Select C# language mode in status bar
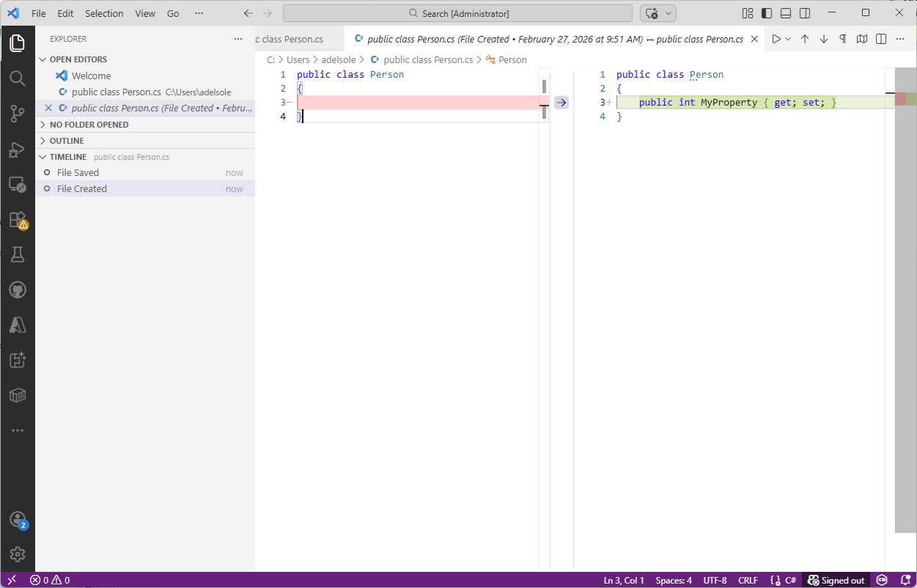Image resolution: width=917 pixels, height=588 pixels. (791, 580)
